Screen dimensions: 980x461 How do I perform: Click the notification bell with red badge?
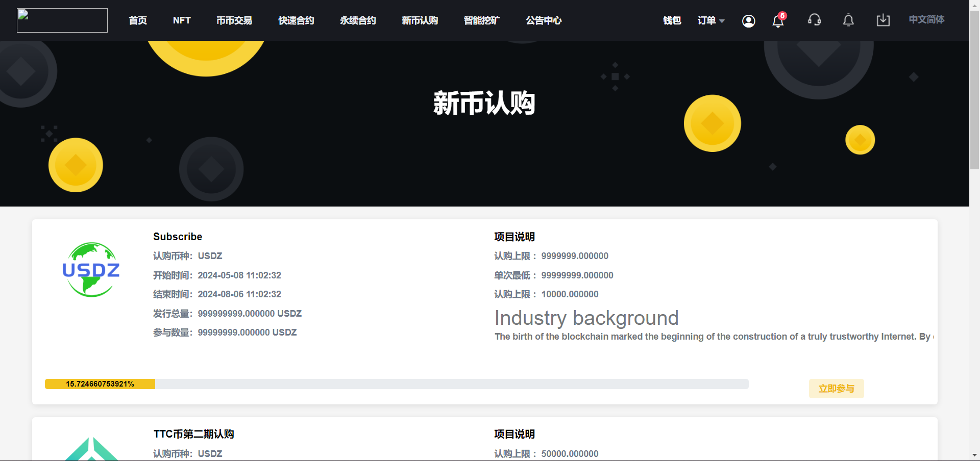point(778,21)
